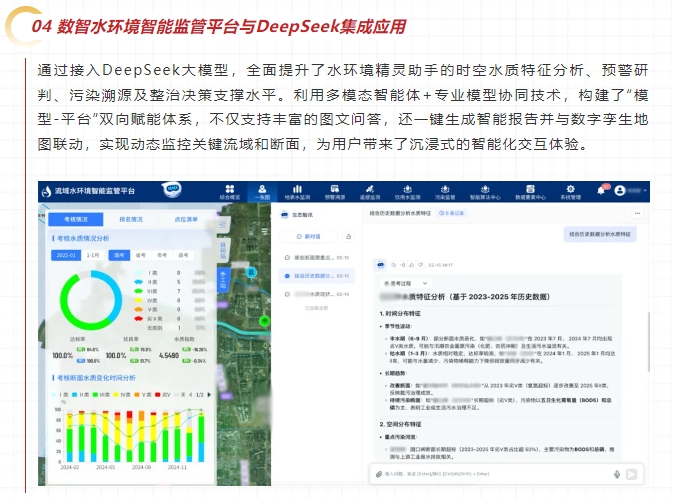Image resolution: width=674 pixels, height=498 pixels.
Task: Thumbs-down the assistant reply
Action: 420,265
